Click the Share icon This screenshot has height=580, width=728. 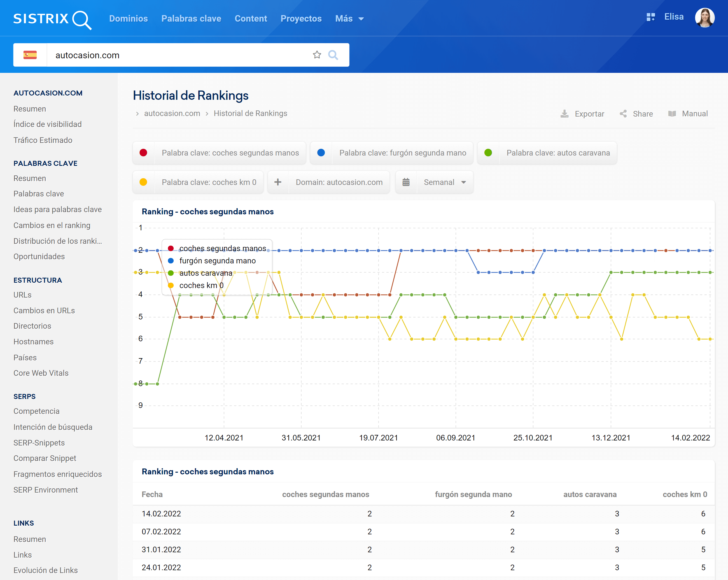coord(623,114)
